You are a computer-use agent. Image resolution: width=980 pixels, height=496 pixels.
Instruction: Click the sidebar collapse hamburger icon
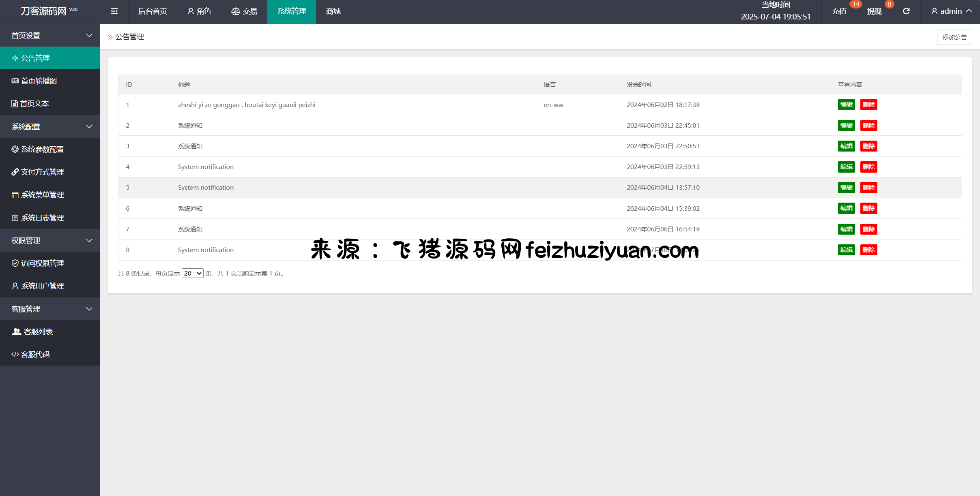tap(114, 11)
